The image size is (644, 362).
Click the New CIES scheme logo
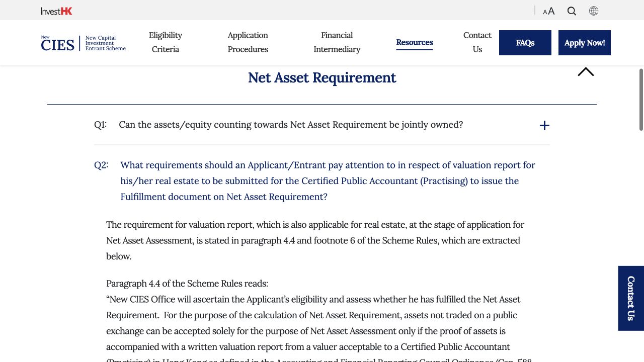pyautogui.click(x=84, y=43)
